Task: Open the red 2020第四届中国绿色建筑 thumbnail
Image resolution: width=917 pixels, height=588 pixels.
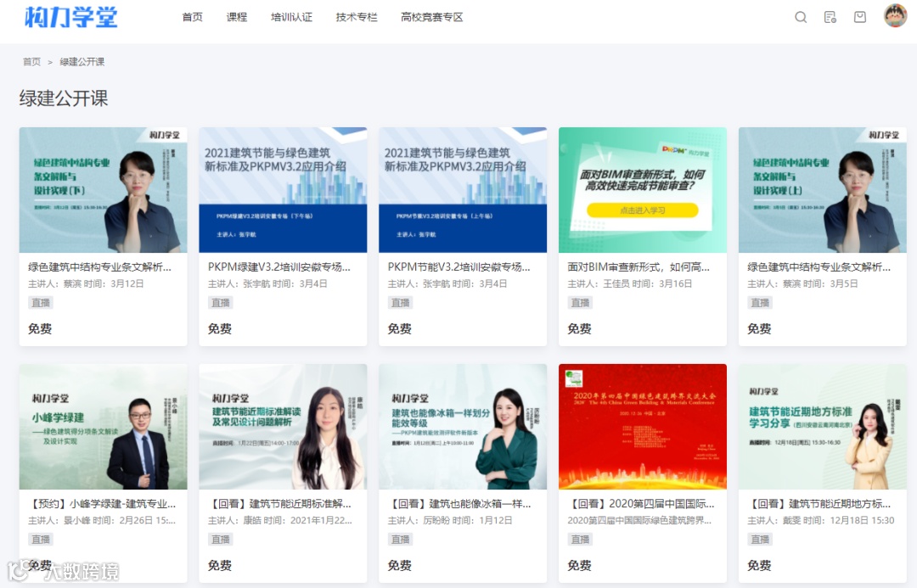Action: pos(643,427)
